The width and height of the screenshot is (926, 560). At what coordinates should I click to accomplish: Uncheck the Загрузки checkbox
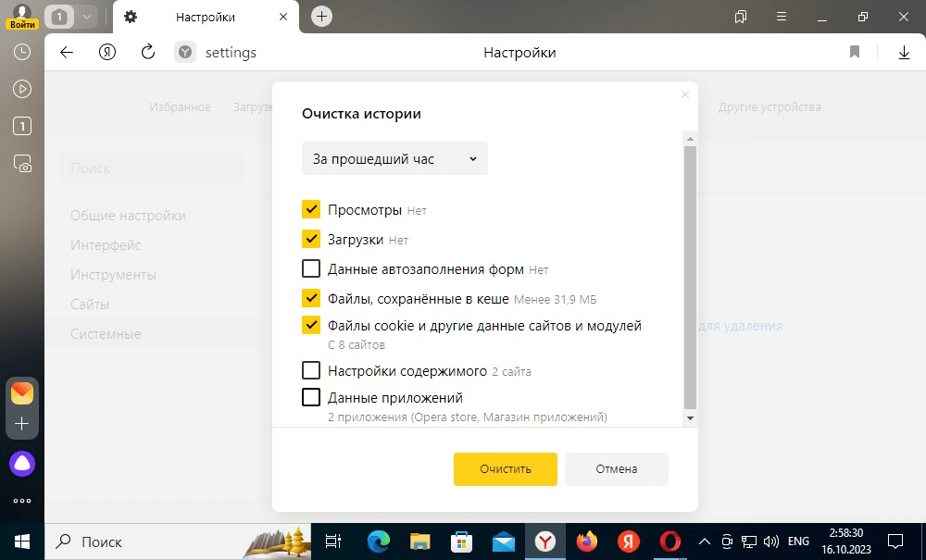[x=311, y=239]
